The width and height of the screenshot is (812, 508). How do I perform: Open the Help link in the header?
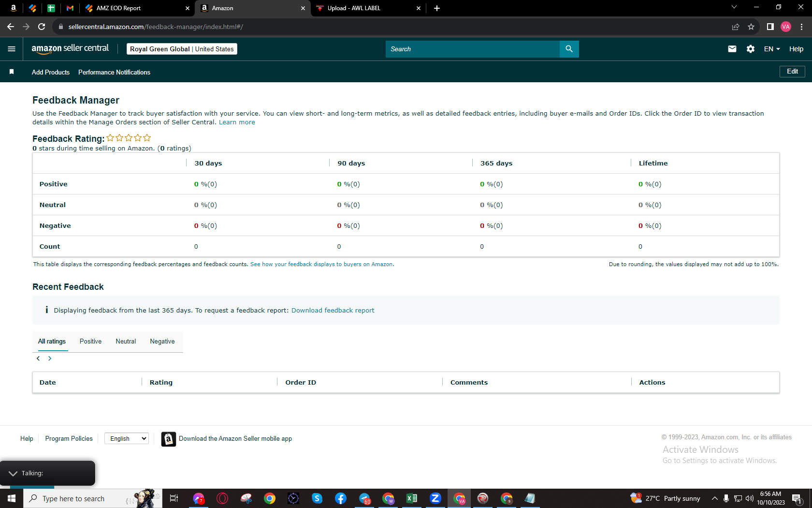(x=796, y=49)
